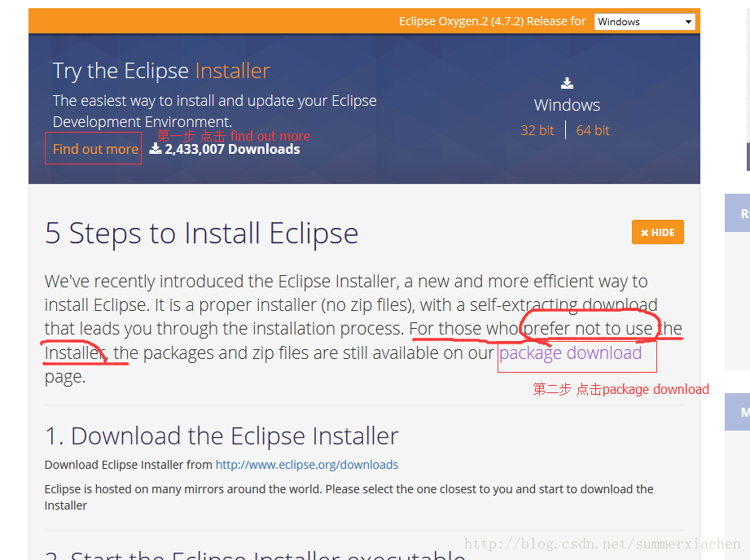Screen dimensions: 750x560
Task: Open the Windows release platform dropdown
Action: (x=644, y=21)
